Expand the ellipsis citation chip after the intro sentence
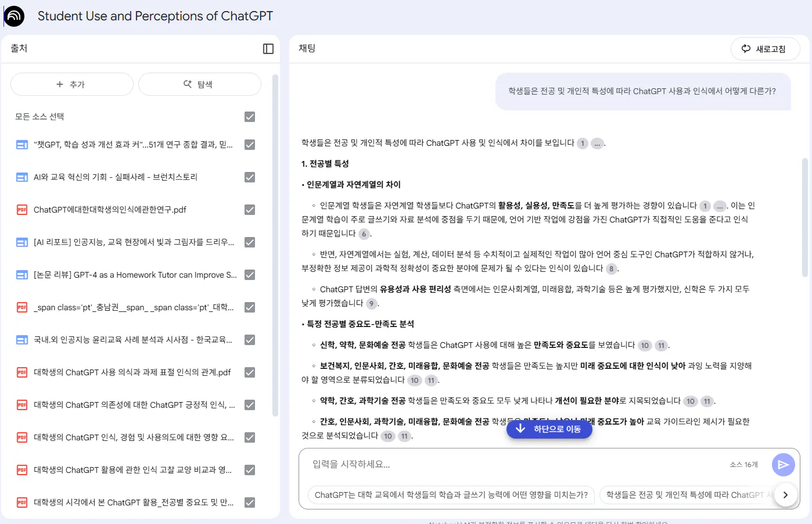Screen dimensions: 812x524 tap(597, 143)
